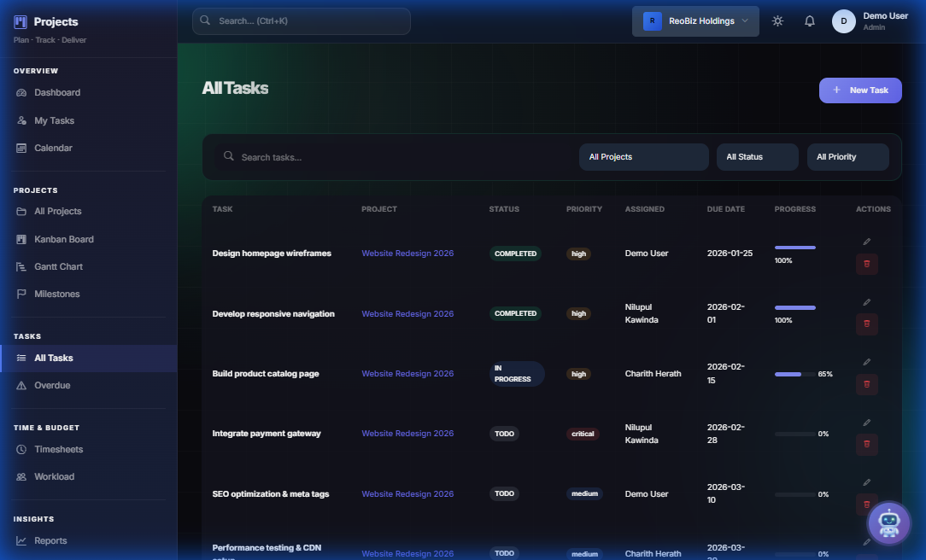Screen dimensions: 926x560
Task: Click the notification bell icon
Action: tap(809, 20)
